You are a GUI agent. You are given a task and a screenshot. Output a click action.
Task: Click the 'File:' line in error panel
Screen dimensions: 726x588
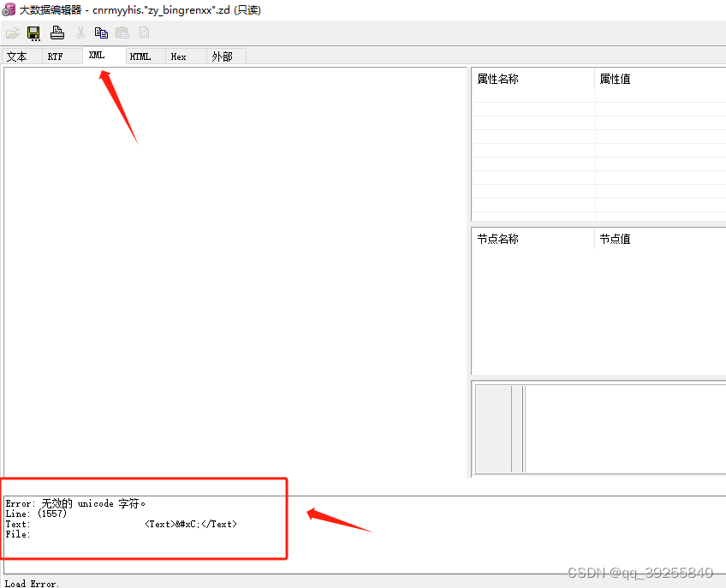click(x=18, y=534)
